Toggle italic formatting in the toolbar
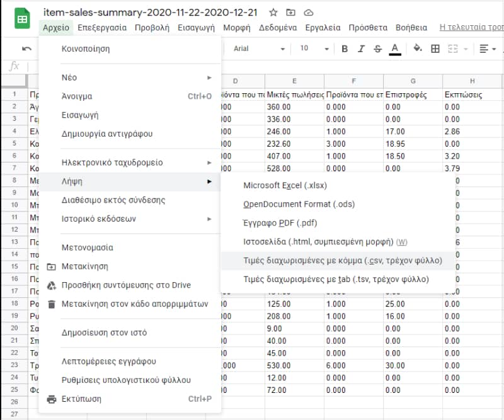 361,48
